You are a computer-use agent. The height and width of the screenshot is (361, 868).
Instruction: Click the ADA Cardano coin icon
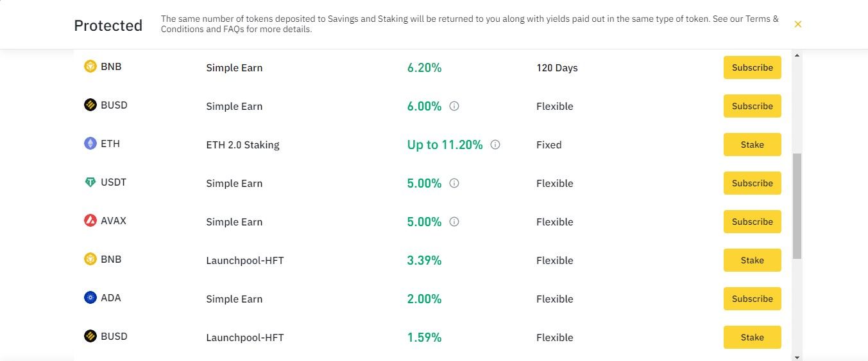click(x=90, y=297)
